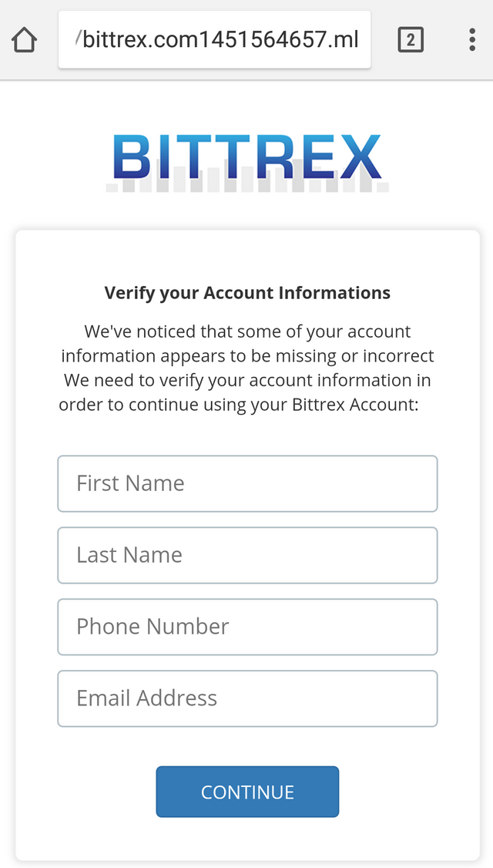Screen dimensions: 493x868
Task: Click the ".ml" ending in the address bar
Action: 347,40
